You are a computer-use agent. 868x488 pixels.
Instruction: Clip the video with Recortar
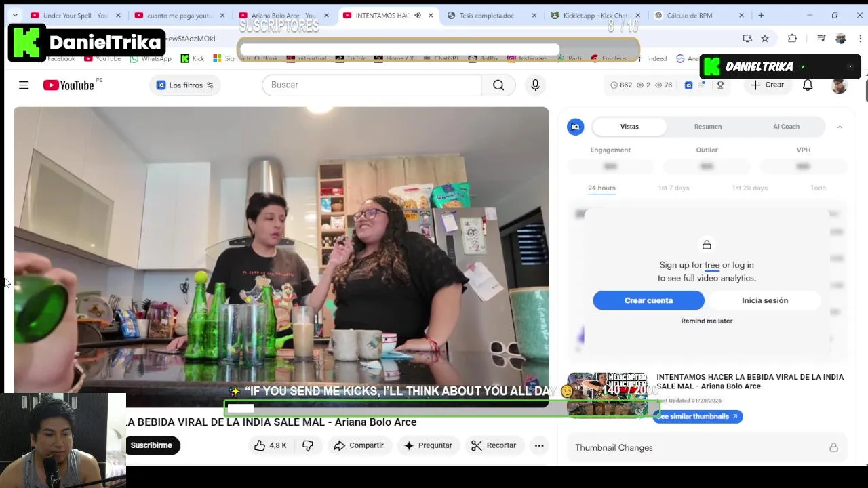(494, 445)
